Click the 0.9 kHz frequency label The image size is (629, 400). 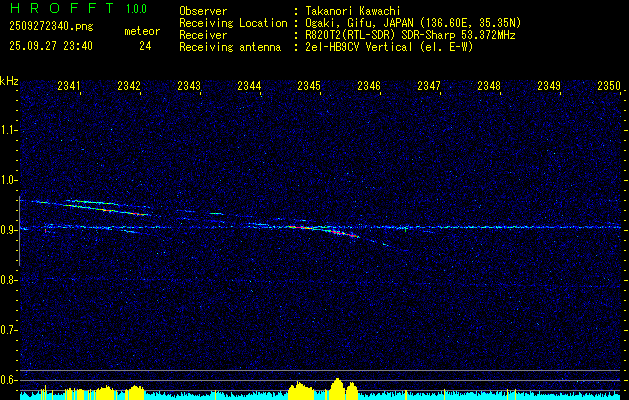coord(8,230)
